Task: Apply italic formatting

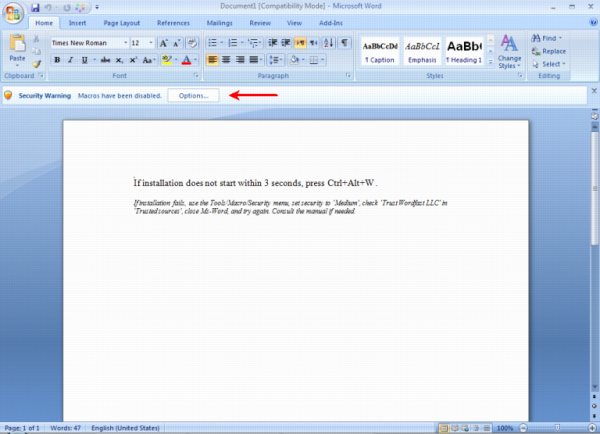Action: [x=71, y=60]
